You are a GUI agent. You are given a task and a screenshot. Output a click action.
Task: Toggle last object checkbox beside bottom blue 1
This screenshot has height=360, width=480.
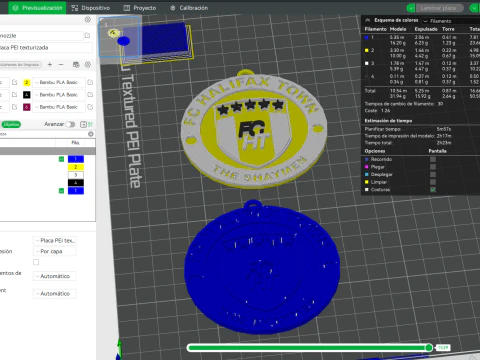(61, 191)
